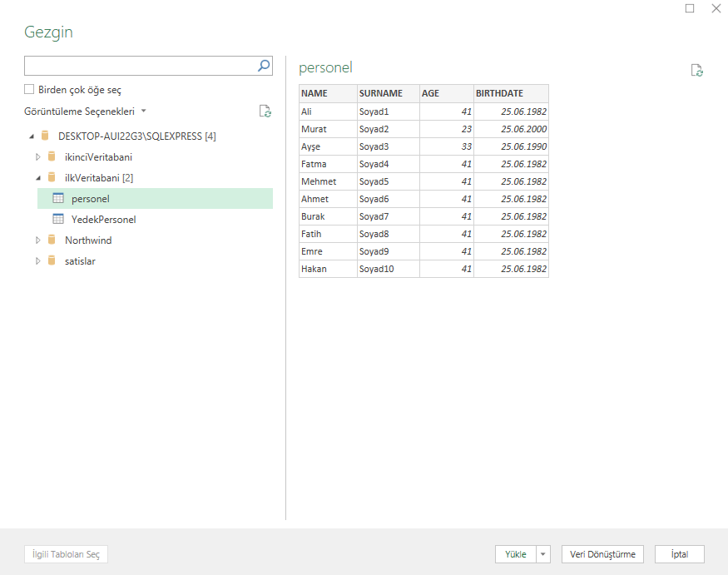Click the SQLEXPRESS server database icon

click(45, 136)
